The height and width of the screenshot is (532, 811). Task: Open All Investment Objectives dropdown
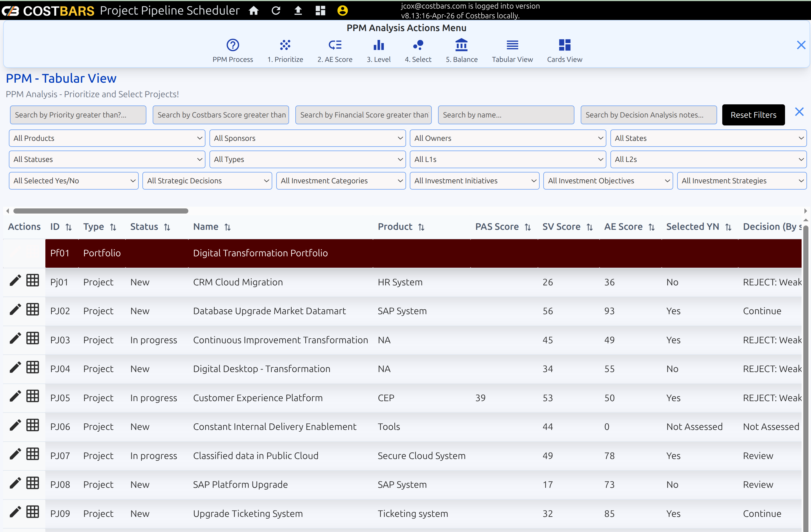tap(608, 180)
